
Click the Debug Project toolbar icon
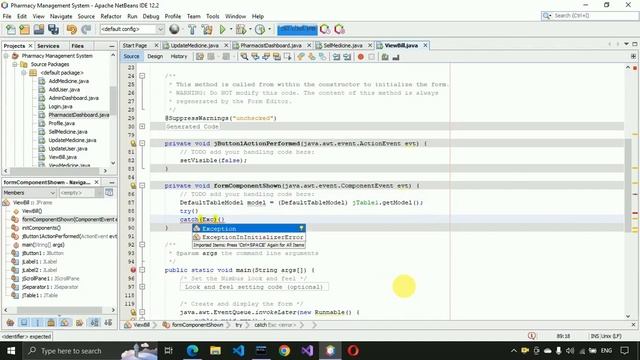tap(241, 29)
